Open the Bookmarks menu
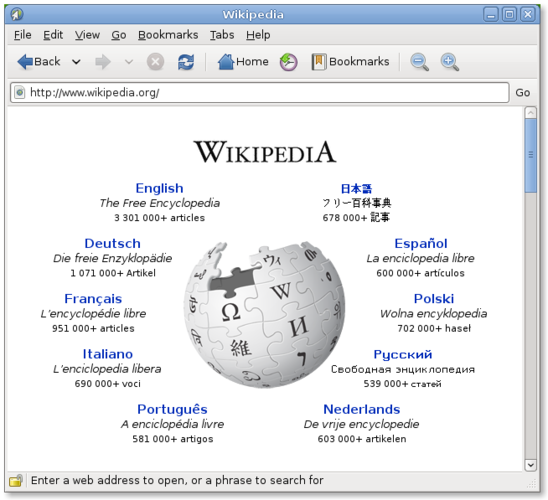This screenshot has width=548, height=500. pos(168,35)
